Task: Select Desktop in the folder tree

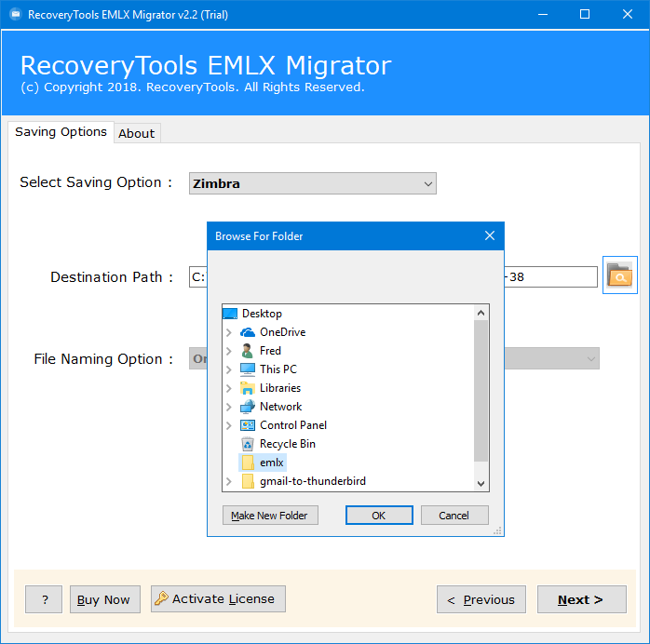Action: click(x=262, y=314)
